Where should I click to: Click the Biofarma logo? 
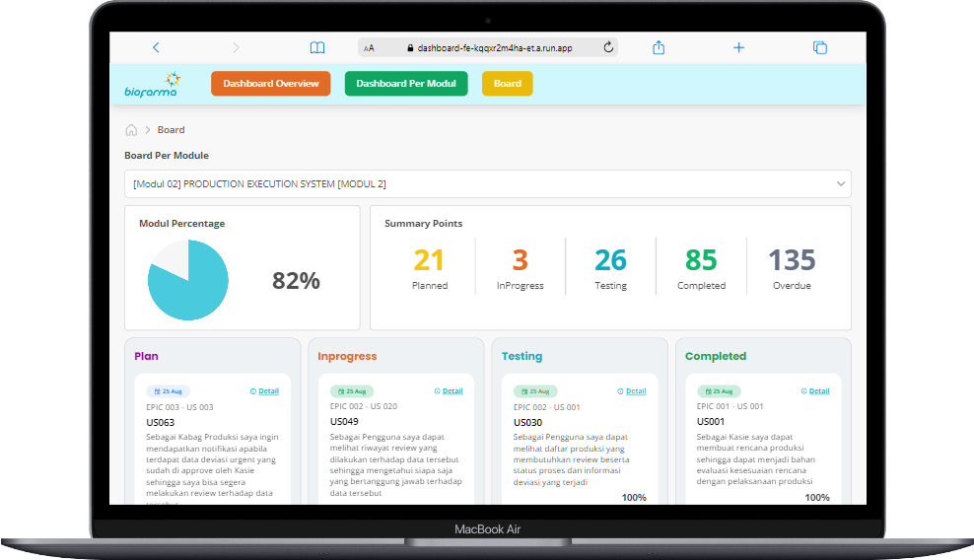click(x=152, y=85)
